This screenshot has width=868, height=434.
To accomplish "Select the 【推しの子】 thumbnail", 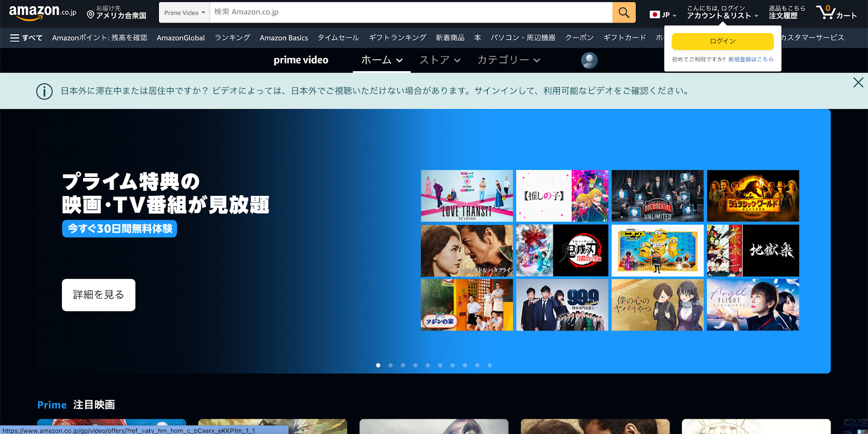I will click(562, 196).
